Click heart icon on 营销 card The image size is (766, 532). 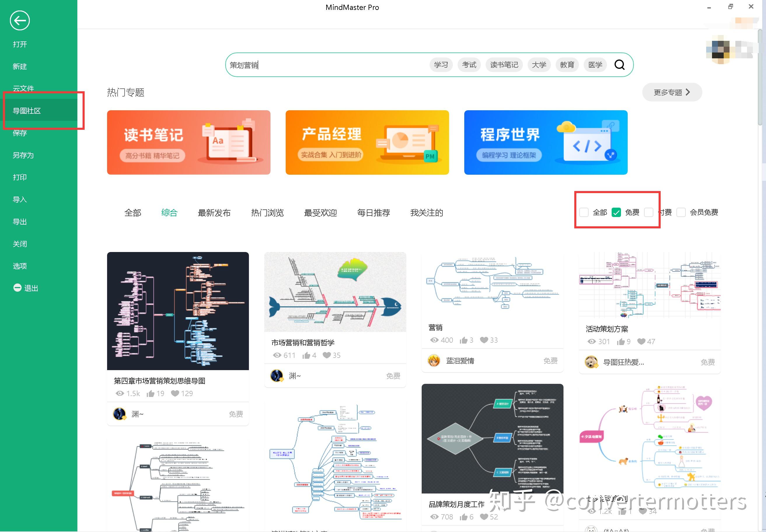[x=484, y=340]
